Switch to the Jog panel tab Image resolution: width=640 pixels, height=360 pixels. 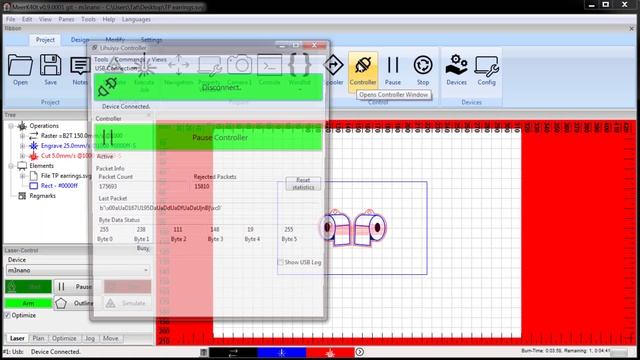point(90,338)
